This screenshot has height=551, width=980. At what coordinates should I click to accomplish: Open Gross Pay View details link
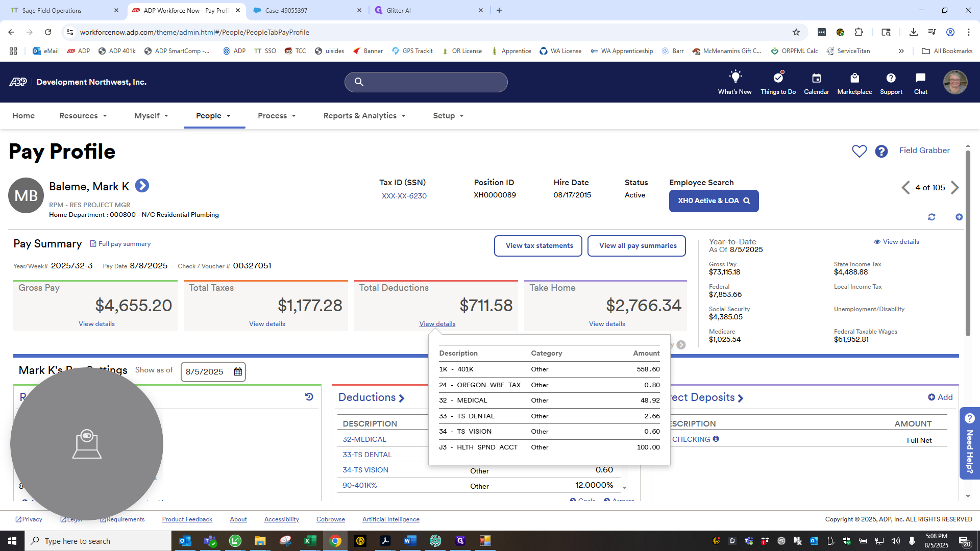coord(96,324)
